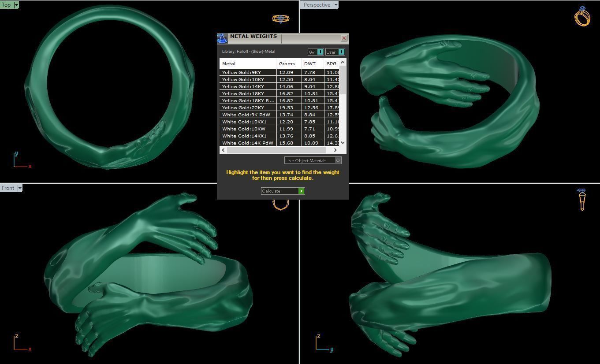Click the metal list scroll-up arrow
The image size is (600, 364).
click(x=343, y=63)
